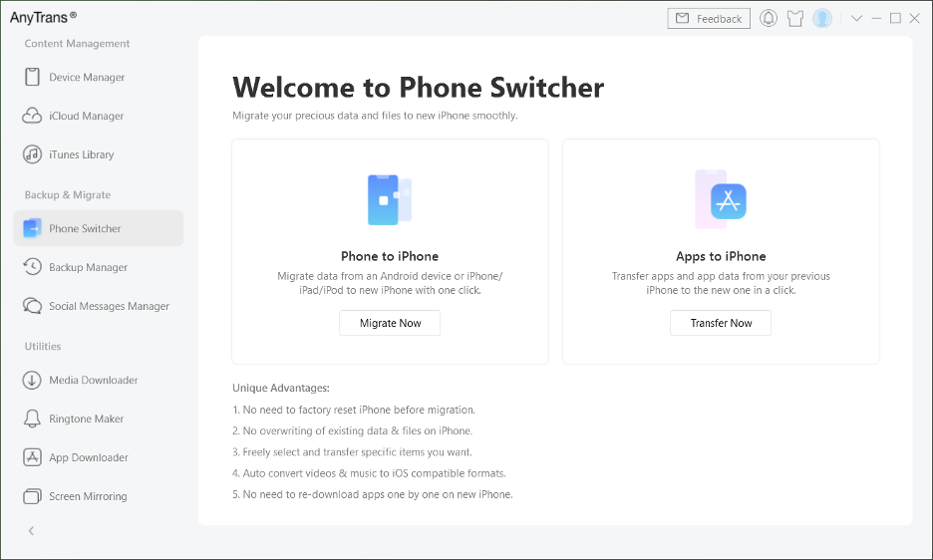Open the notifications bell icon in title bar
933x560 pixels.
pyautogui.click(x=769, y=19)
